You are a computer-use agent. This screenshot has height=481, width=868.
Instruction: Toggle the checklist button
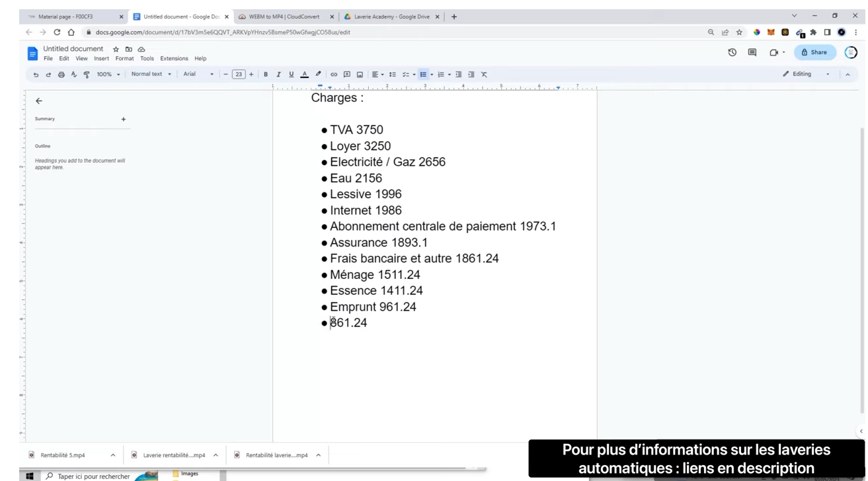[x=406, y=75]
